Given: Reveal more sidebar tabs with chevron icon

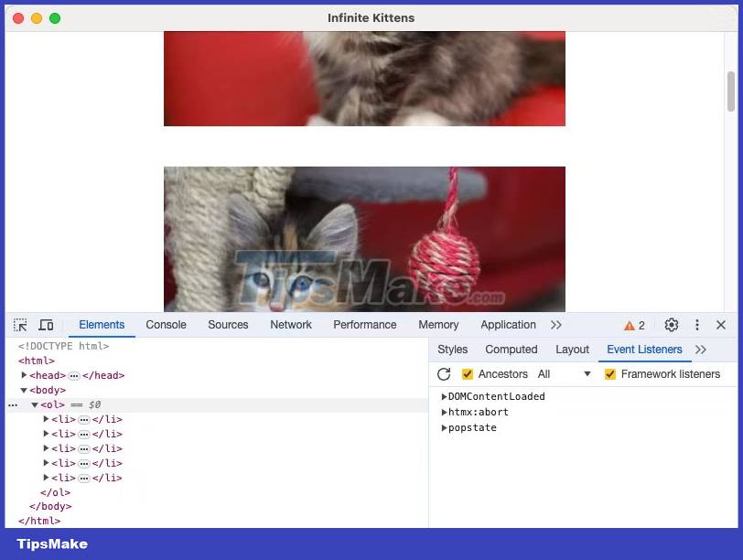Looking at the screenshot, I should tap(701, 350).
